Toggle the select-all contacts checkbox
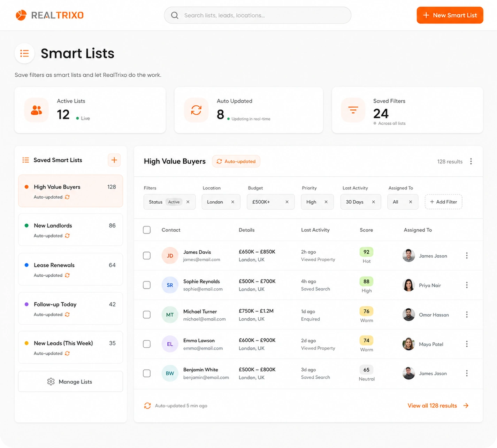Image resolution: width=497 pixels, height=448 pixels. pyautogui.click(x=147, y=230)
